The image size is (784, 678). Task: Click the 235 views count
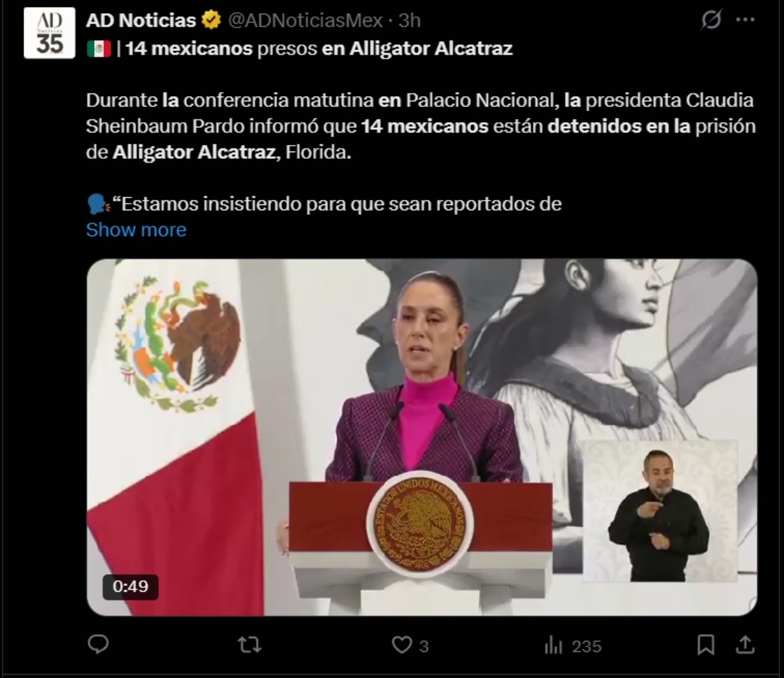click(587, 647)
